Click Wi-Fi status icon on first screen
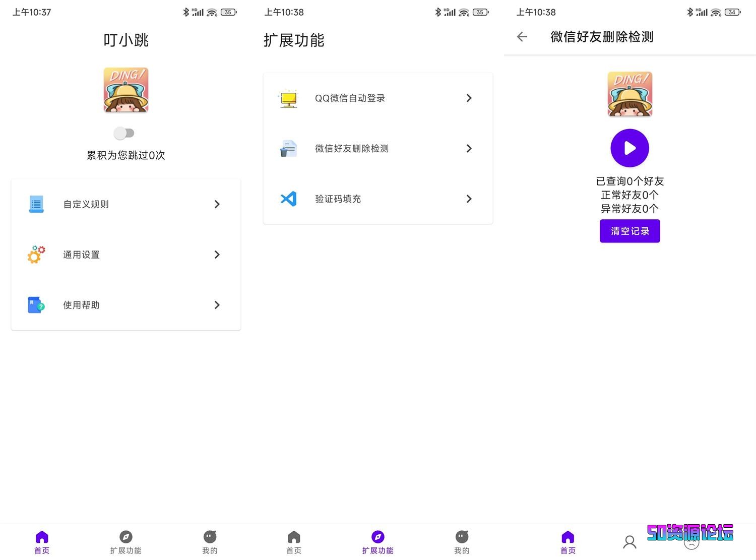 pos(212,12)
